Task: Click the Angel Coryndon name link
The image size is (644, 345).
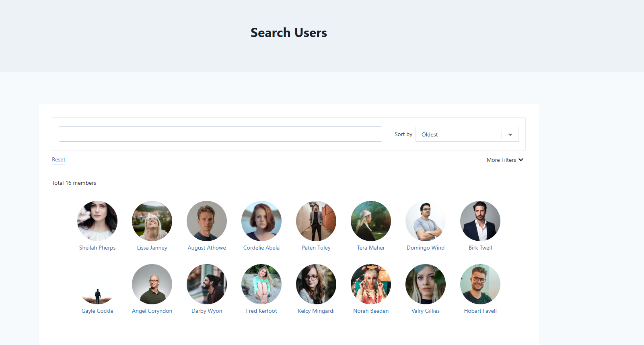Action: click(x=152, y=311)
